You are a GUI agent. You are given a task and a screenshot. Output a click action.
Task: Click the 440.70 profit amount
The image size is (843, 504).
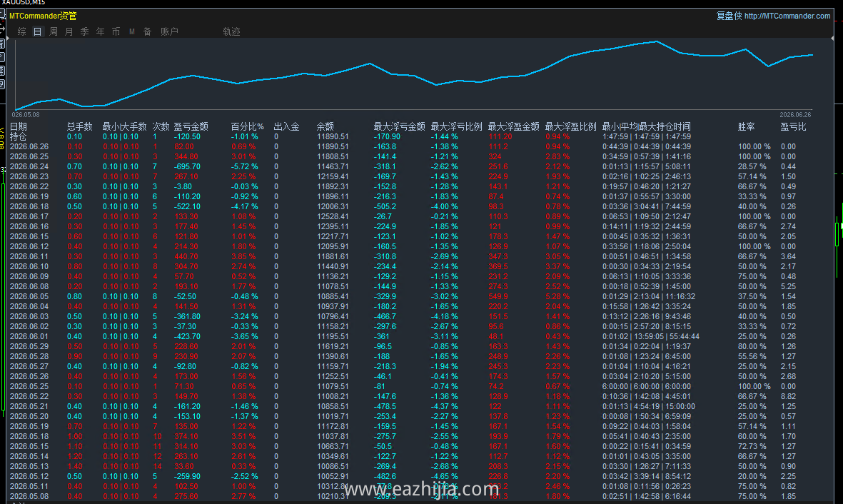click(x=186, y=256)
